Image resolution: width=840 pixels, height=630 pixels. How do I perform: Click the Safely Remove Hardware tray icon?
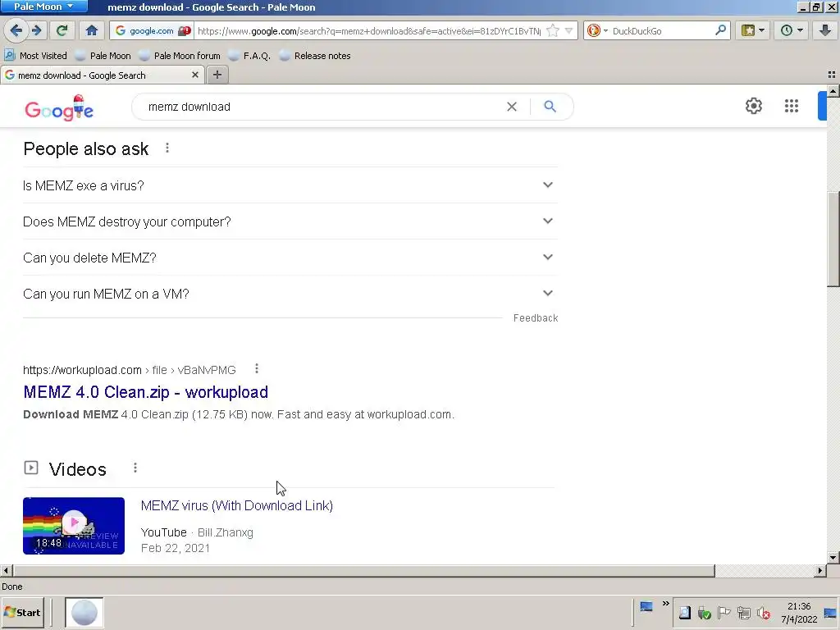[x=704, y=613]
